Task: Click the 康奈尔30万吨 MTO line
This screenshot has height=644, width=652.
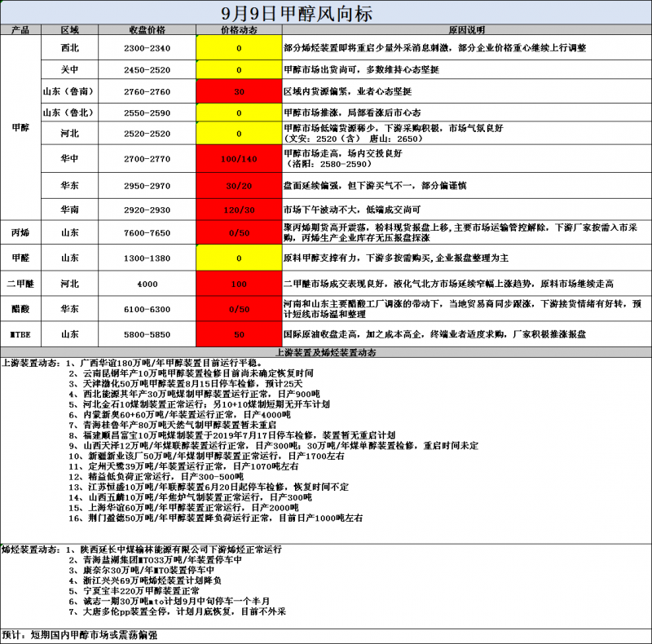Action: (x=142, y=570)
